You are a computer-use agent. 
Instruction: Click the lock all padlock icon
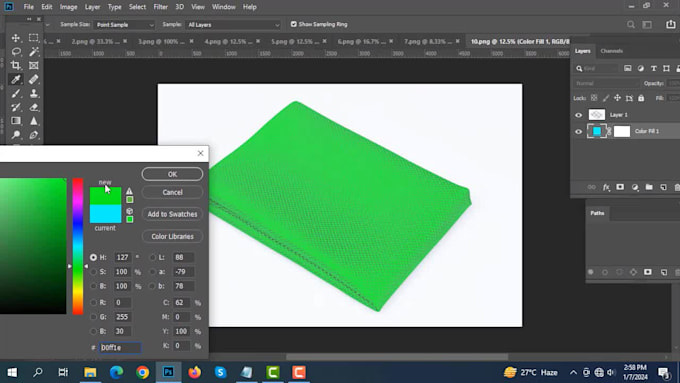click(x=641, y=98)
